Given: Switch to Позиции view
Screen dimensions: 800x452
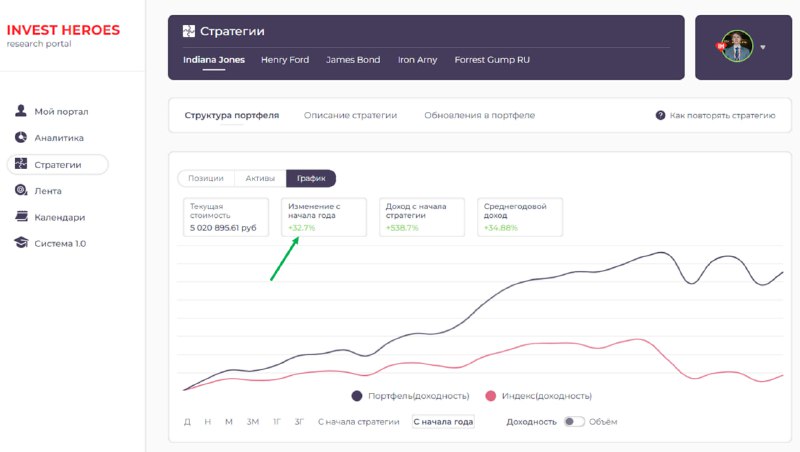Looking at the screenshot, I should 206,178.
